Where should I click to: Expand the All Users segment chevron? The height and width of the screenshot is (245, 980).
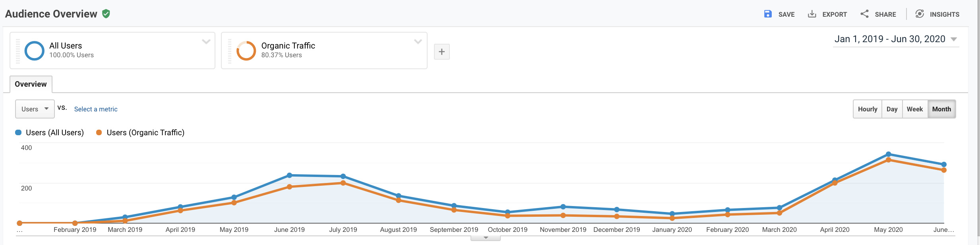206,41
